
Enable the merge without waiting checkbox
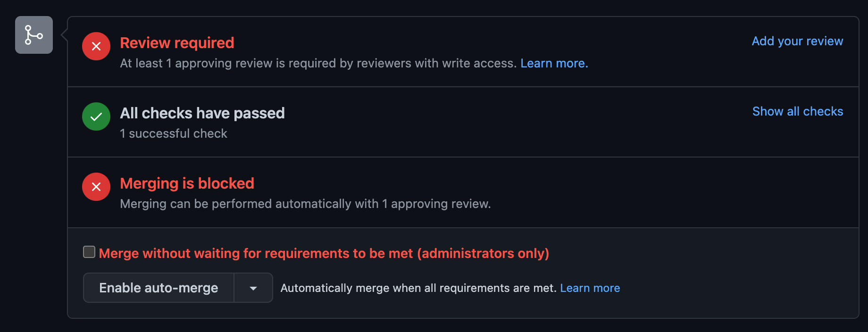pos(89,252)
